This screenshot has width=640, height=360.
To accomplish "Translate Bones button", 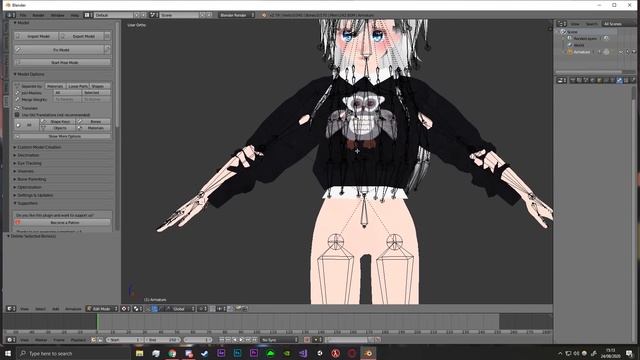I will [94, 122].
